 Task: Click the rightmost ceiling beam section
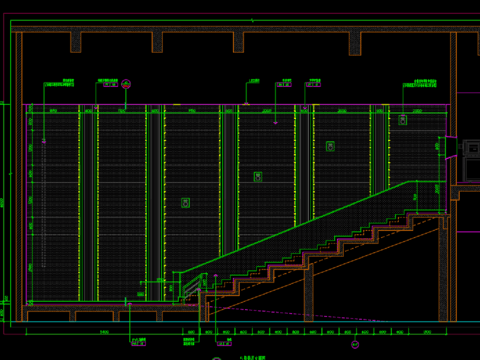click(x=355, y=43)
